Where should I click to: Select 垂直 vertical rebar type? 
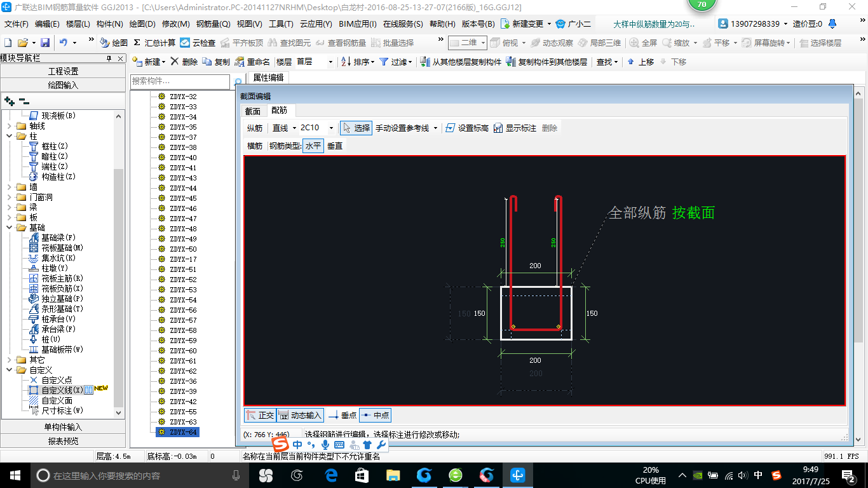tap(335, 146)
